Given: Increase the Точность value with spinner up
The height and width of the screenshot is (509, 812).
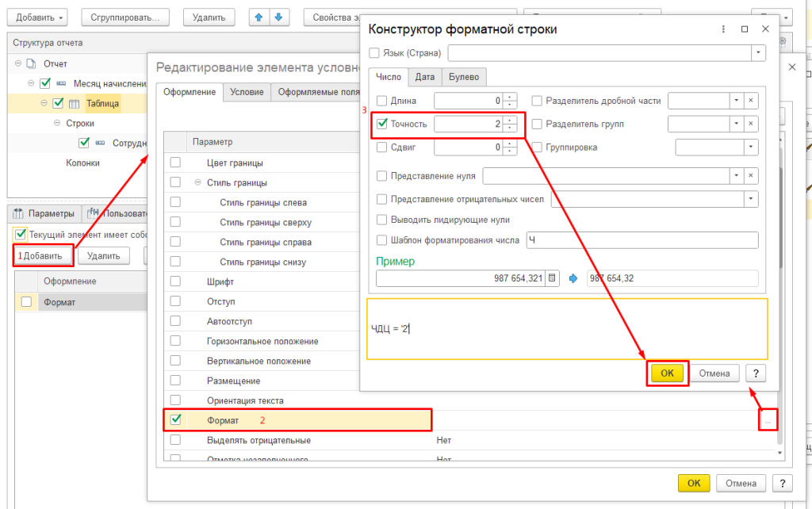Looking at the screenshot, I should (x=510, y=120).
